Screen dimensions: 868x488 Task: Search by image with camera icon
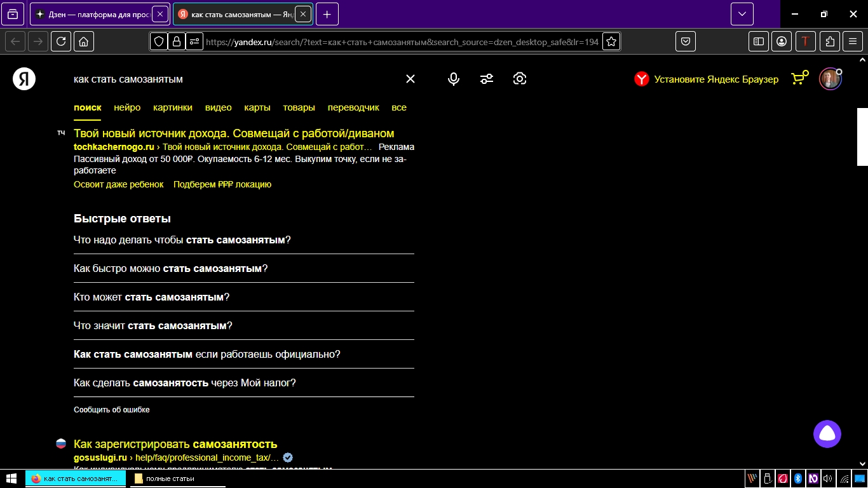[520, 79]
